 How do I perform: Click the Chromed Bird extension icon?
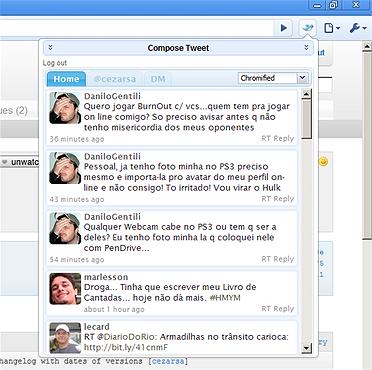click(x=307, y=28)
